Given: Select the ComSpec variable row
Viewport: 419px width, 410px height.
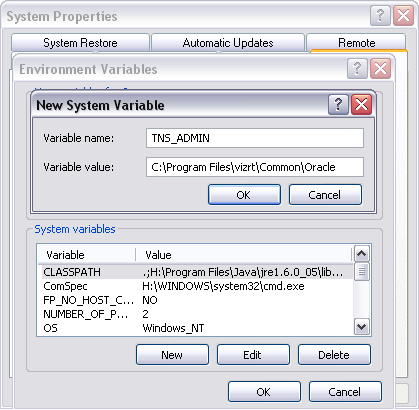Looking at the screenshot, I should tap(195, 286).
